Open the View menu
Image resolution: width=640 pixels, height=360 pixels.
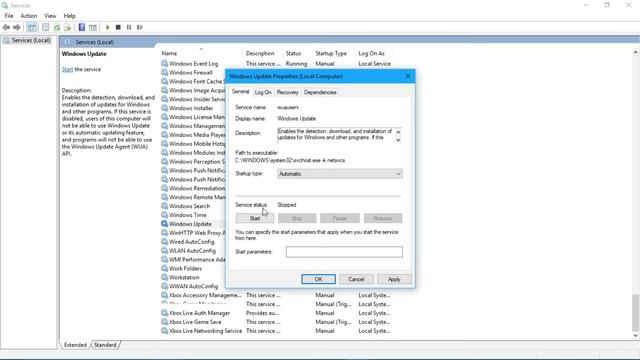50,16
